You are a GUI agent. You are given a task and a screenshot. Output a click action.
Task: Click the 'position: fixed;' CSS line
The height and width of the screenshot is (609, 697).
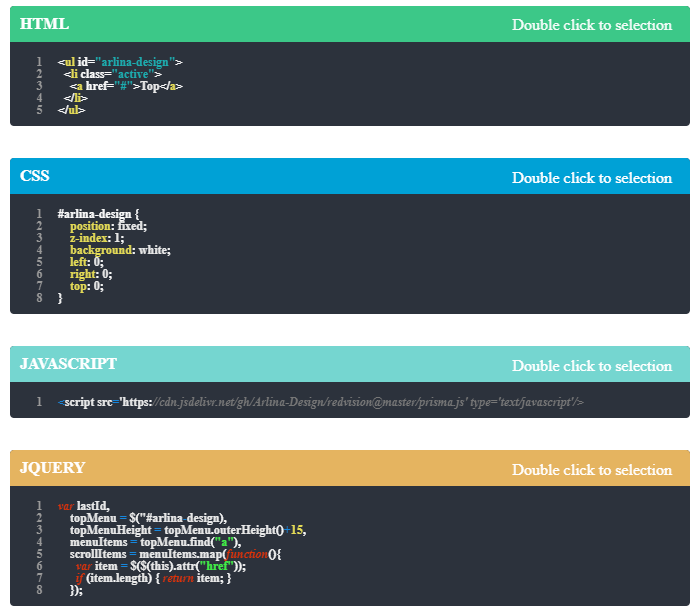(108, 226)
